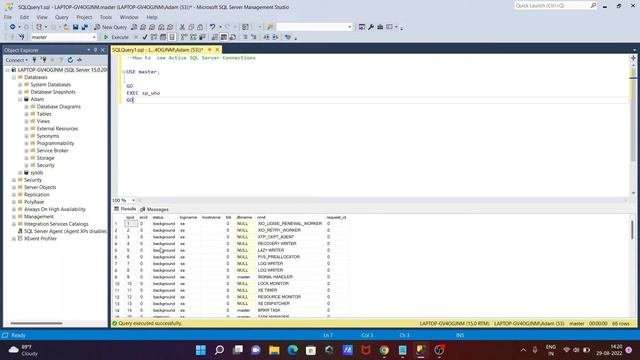Click the McAfee icon in the taskbar
This screenshot has height=360, width=640.
(x=366, y=350)
